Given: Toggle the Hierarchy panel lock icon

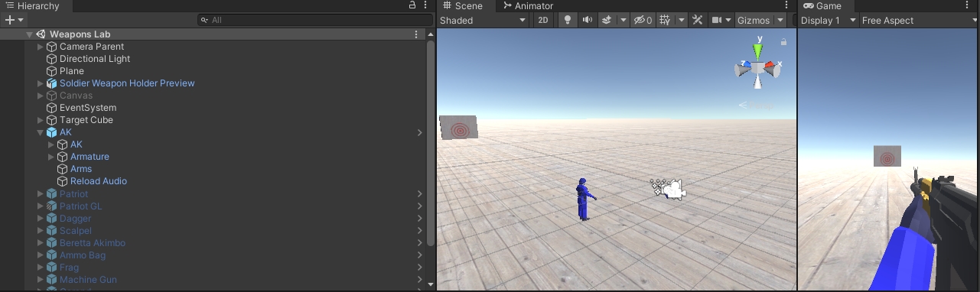Looking at the screenshot, I should (412, 5).
